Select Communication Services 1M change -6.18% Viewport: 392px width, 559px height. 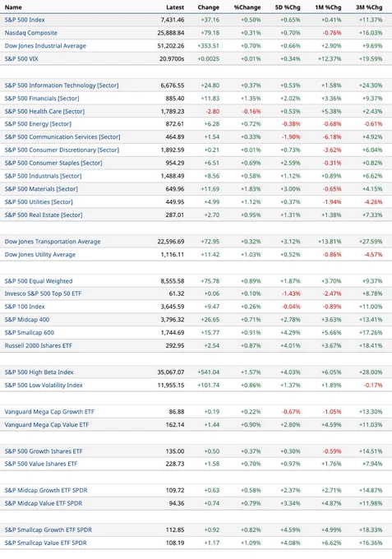click(332, 137)
